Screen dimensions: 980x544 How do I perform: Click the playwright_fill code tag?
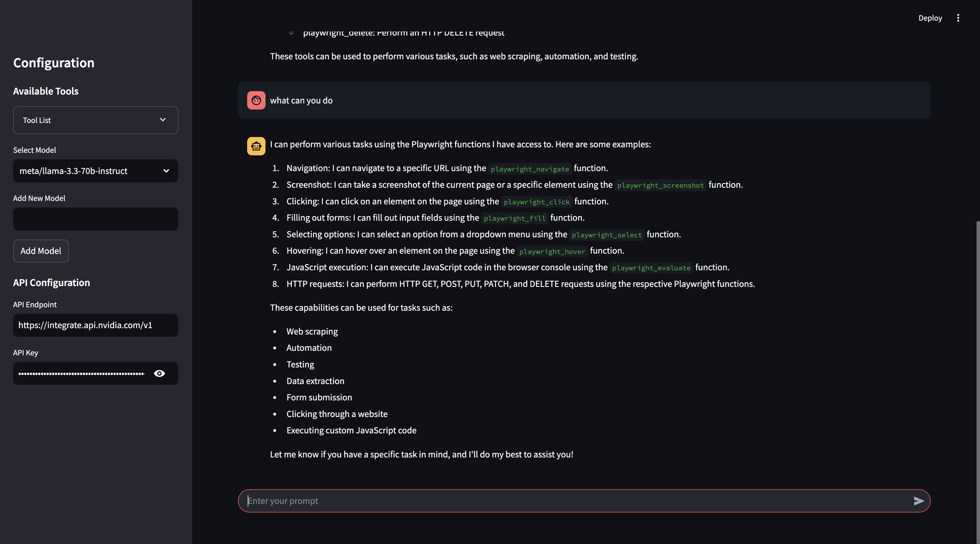(514, 218)
